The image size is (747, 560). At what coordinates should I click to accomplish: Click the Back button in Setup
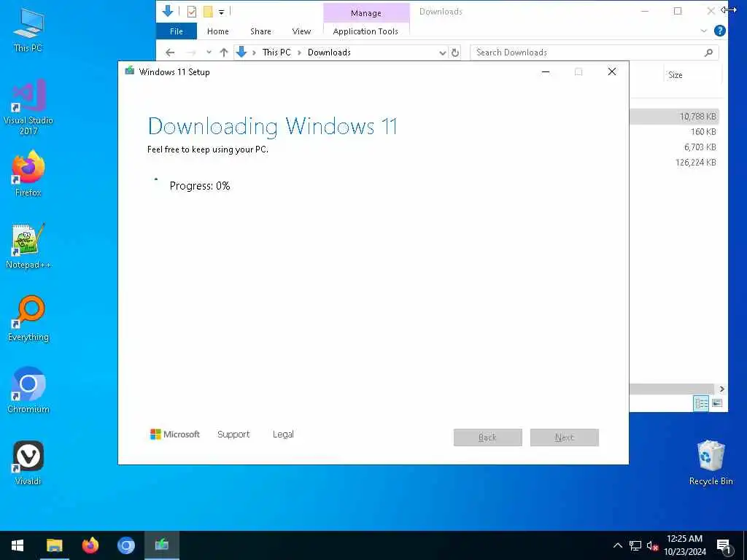click(488, 437)
